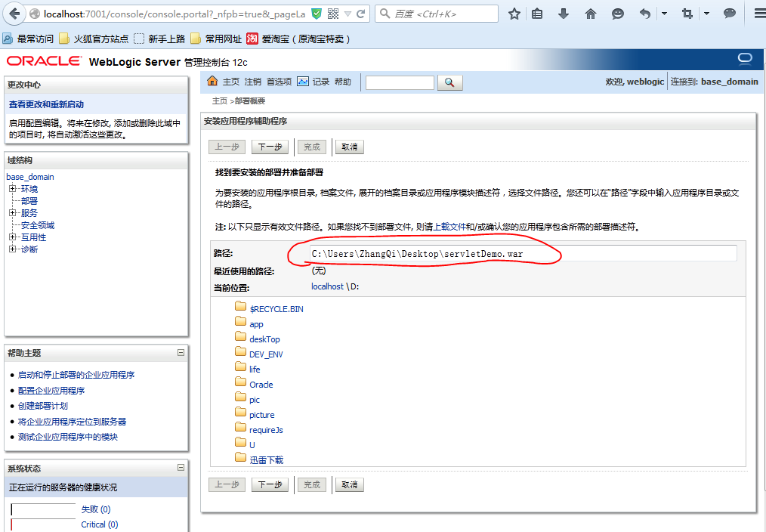Open the 迅雷下载 folder link

point(266,460)
